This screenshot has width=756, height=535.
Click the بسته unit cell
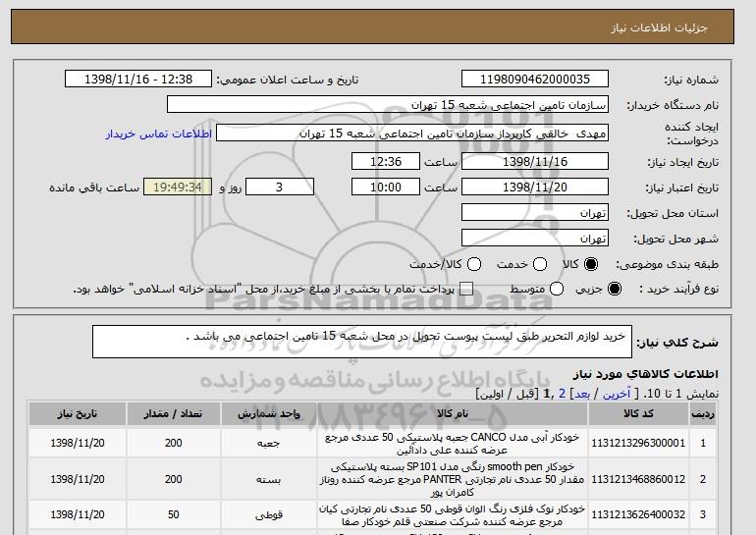click(269, 480)
